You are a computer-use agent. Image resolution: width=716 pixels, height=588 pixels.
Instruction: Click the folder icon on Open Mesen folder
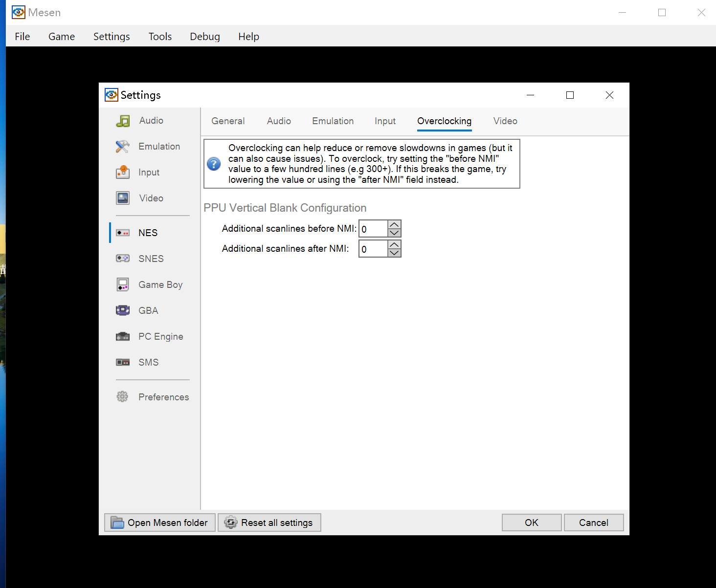(117, 523)
